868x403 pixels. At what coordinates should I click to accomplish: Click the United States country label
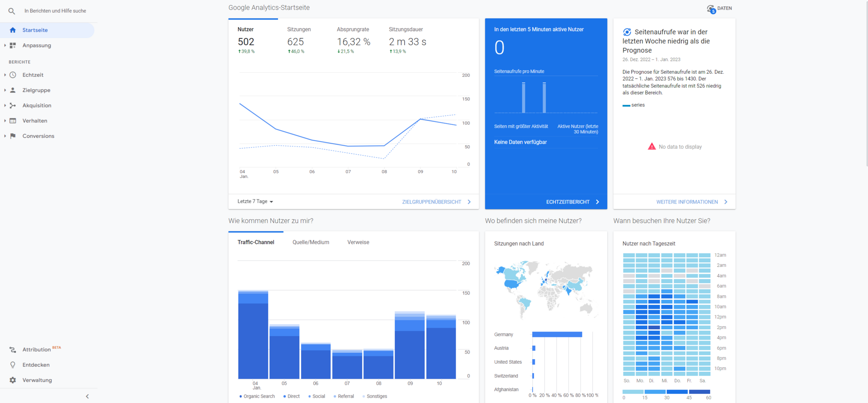pos(508,362)
